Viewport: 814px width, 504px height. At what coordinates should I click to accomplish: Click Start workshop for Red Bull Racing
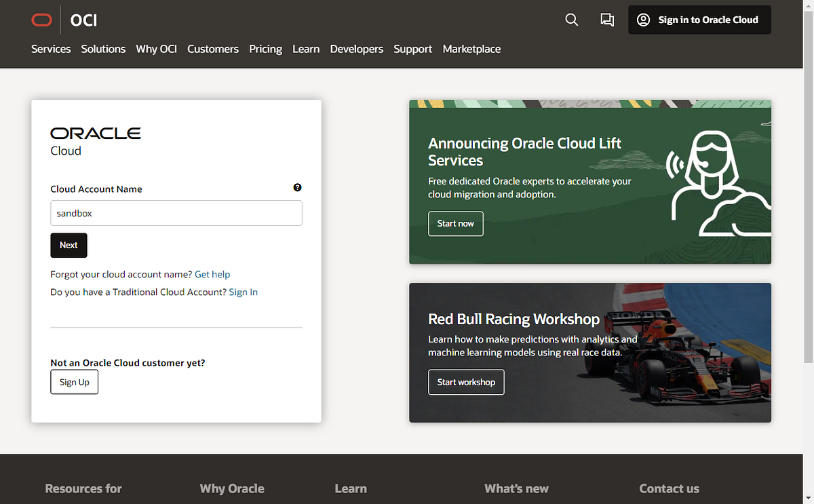click(x=466, y=382)
